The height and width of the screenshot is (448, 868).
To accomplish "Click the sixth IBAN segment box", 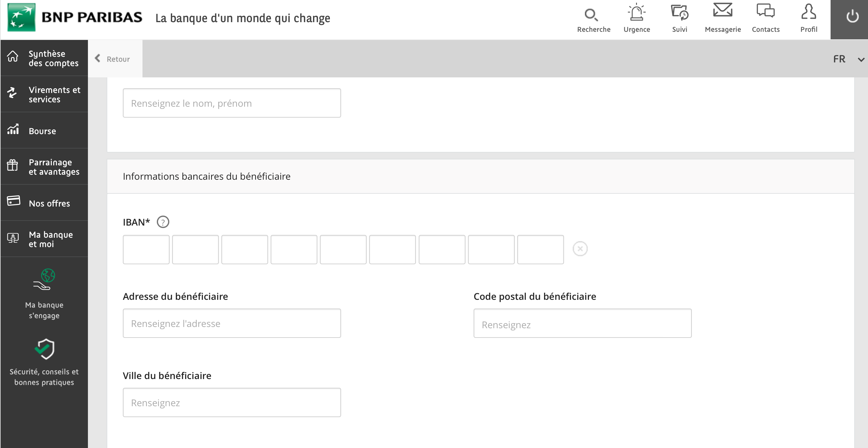I will click(x=392, y=250).
